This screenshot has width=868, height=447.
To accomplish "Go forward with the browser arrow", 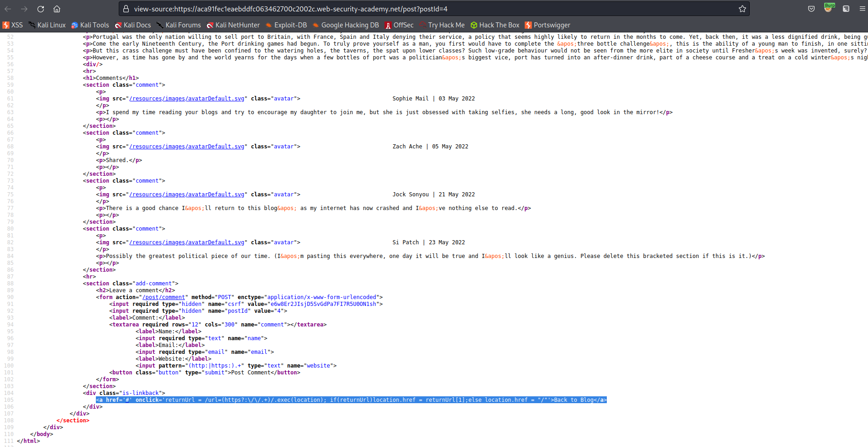I will pyautogui.click(x=24, y=9).
